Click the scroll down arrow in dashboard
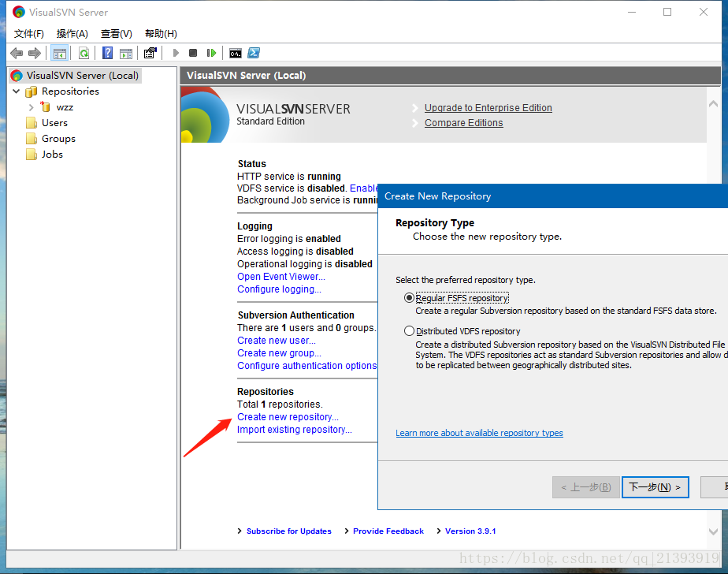 (x=713, y=531)
